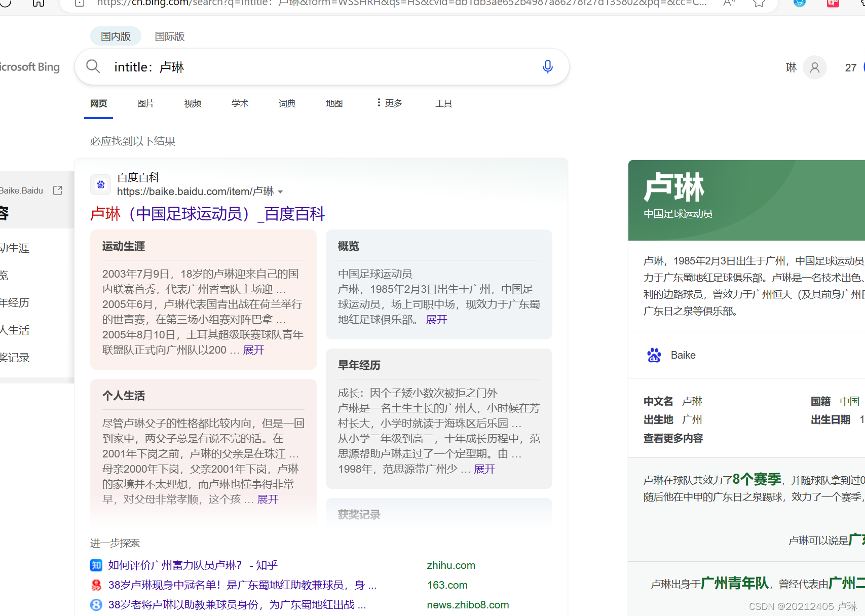Click the magnifier search icon in search box
This screenshot has width=865, height=616.
point(93,66)
